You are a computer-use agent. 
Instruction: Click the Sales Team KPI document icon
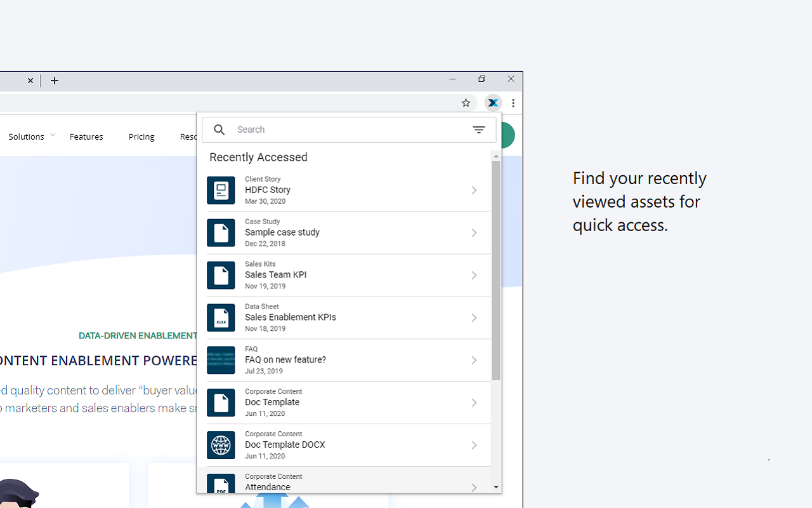tap(221, 276)
